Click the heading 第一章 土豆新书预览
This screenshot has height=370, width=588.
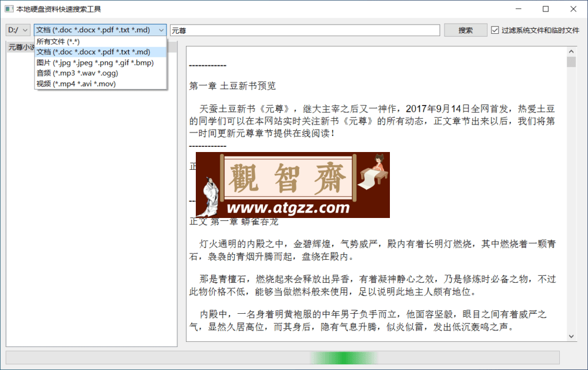tap(233, 85)
